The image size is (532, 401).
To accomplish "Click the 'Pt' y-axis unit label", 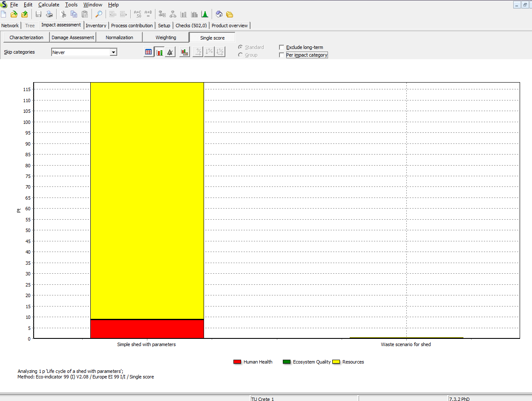I will click(x=18, y=210).
